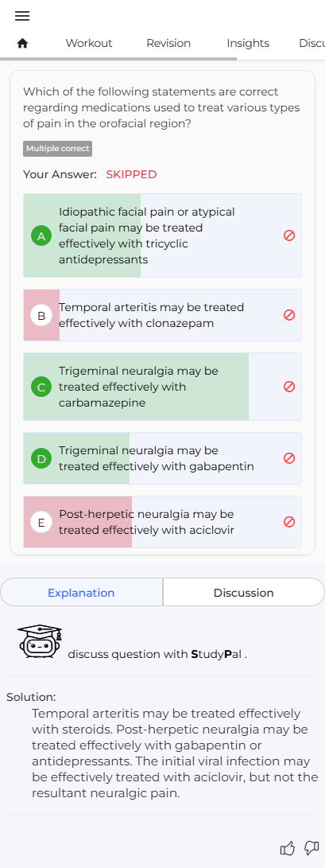Select option B circle badge
The height and width of the screenshot is (868, 325).
point(41,316)
